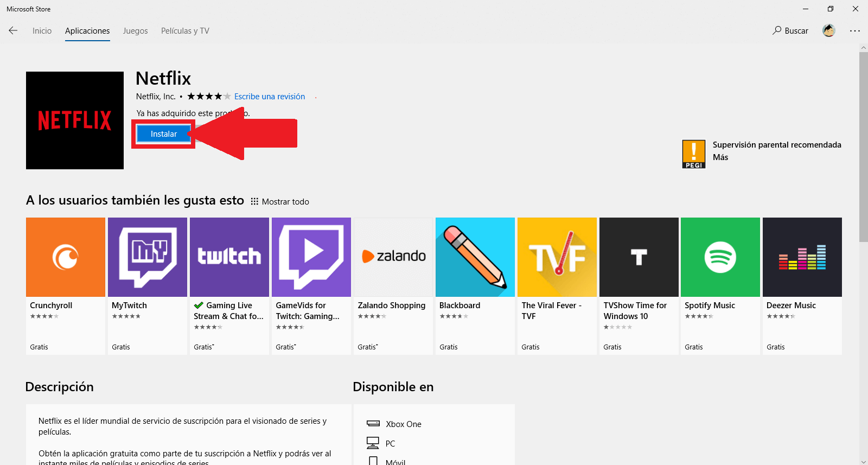Viewport: 868px width, 465px height.
Task: Click the Xbox One device icon
Action: [373, 424]
